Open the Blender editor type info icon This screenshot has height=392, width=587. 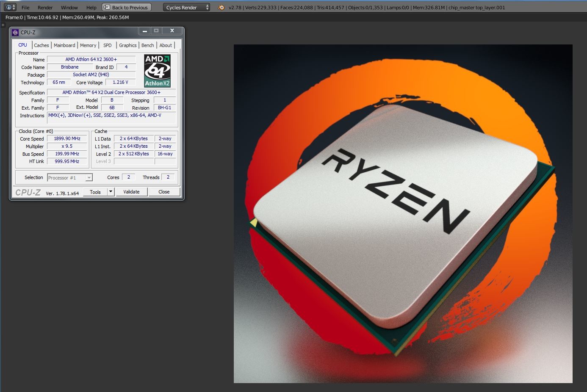pyautogui.click(x=10, y=7)
